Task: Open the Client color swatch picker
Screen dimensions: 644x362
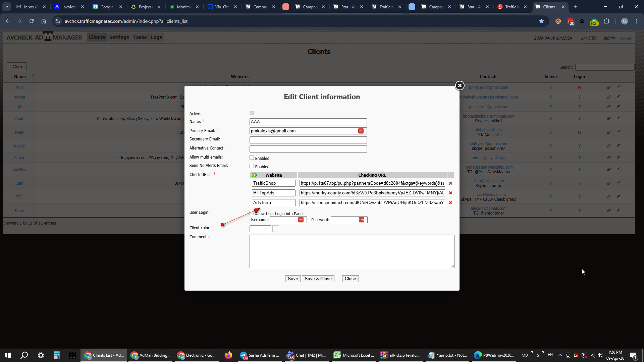Action: [x=275, y=229]
